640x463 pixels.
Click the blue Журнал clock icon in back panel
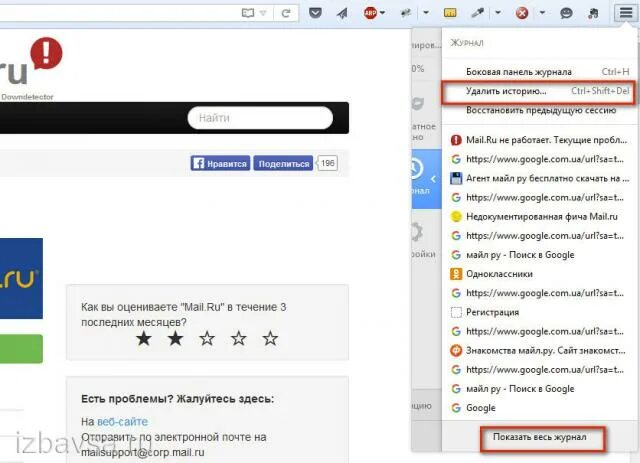pyautogui.click(x=415, y=168)
